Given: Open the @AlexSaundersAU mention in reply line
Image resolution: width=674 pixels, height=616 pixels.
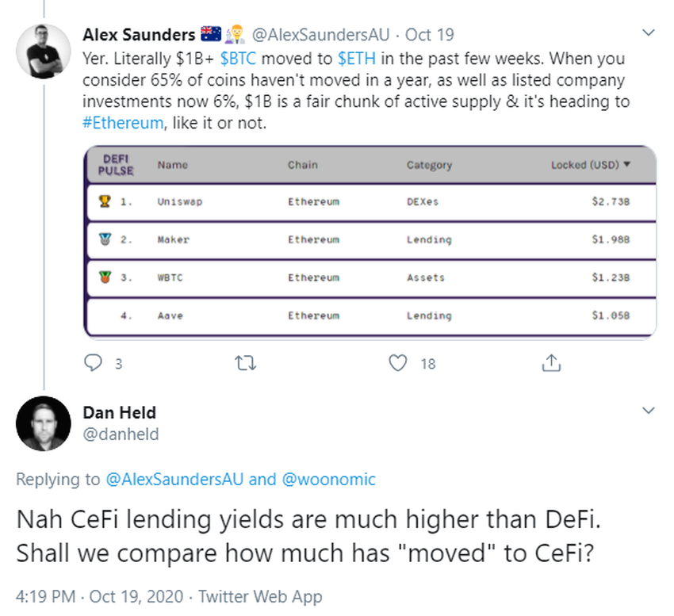Looking at the screenshot, I should point(174,479).
